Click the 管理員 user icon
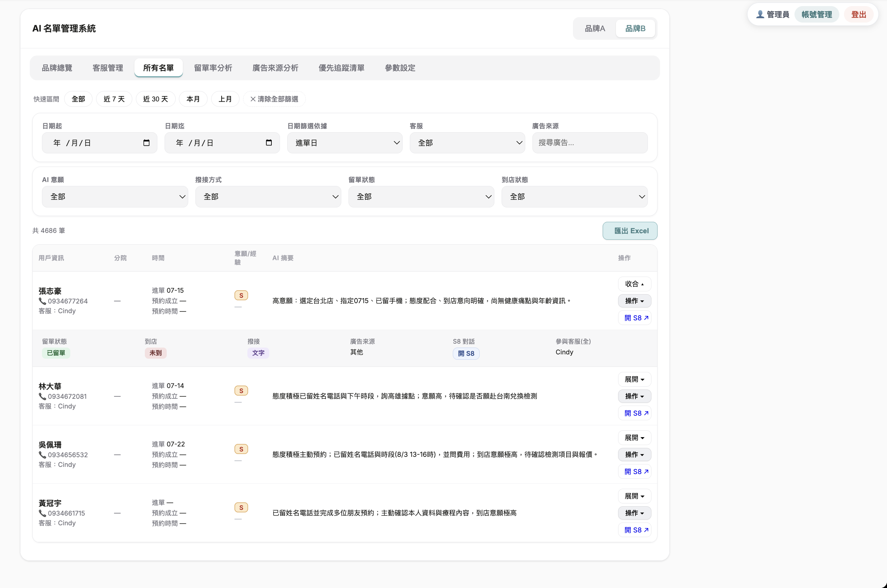This screenshot has width=887, height=588. [760, 14]
